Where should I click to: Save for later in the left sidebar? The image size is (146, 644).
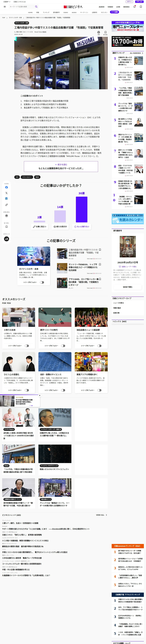tap(7, 227)
